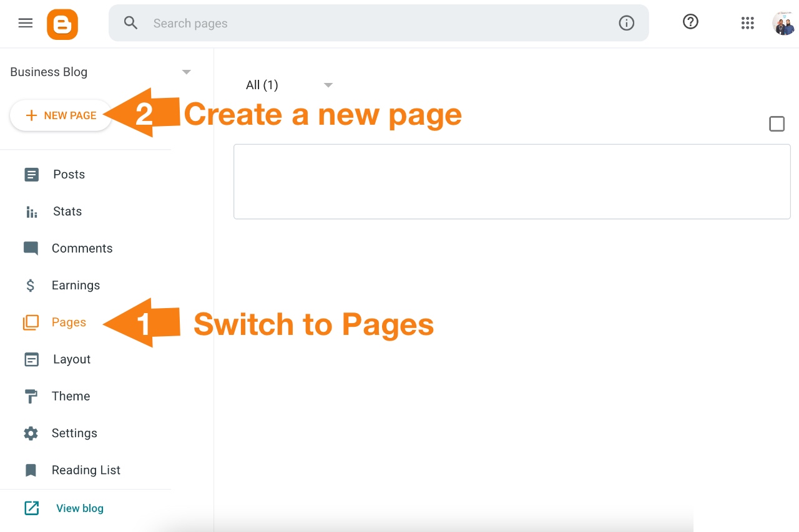This screenshot has height=532, width=799.
Task: Select the page entry card in list
Action: [x=512, y=181]
